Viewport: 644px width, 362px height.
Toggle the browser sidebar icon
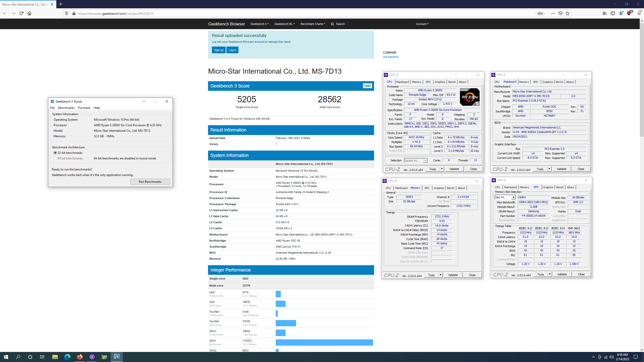(x=613, y=13)
